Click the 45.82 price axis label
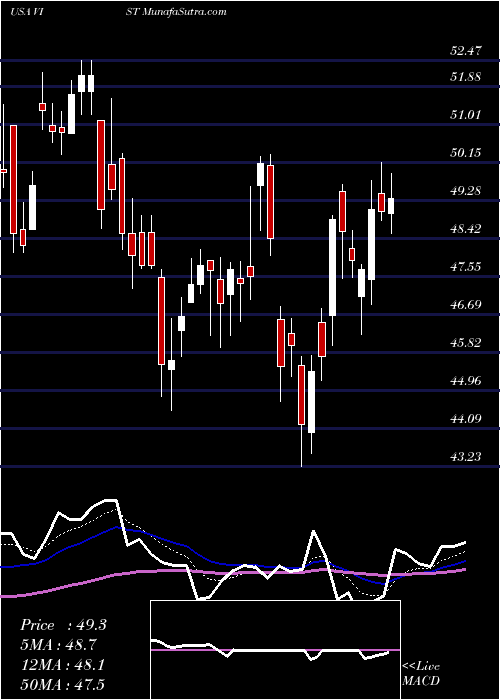This screenshot has height=700, width=500. tap(465, 342)
